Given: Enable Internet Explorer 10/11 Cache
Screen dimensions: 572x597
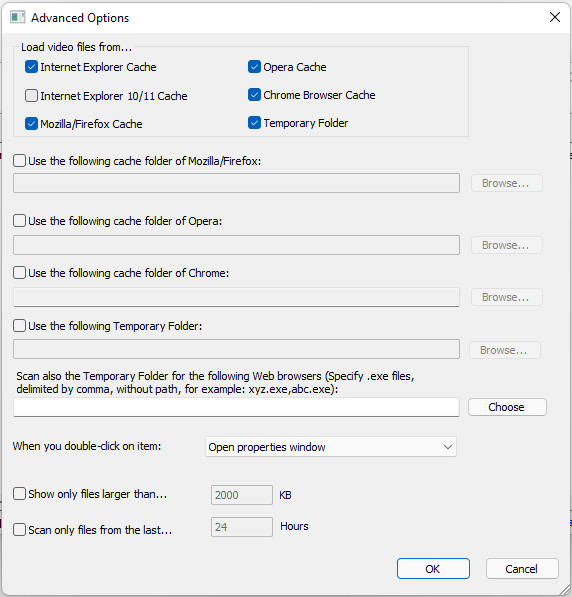Looking at the screenshot, I should 31,96.
